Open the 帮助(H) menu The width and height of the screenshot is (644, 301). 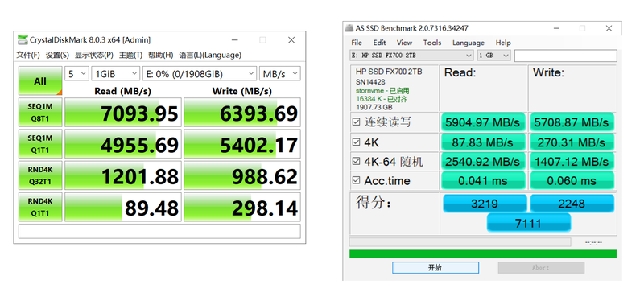pyautogui.click(x=160, y=55)
